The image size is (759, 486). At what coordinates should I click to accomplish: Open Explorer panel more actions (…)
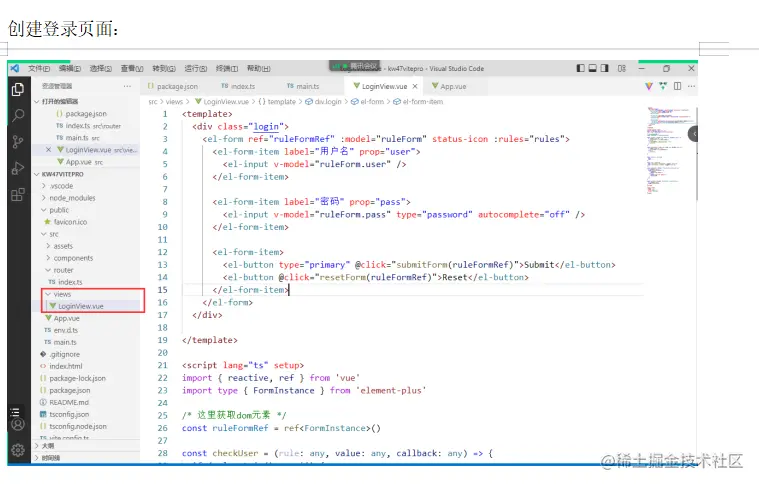(127, 86)
